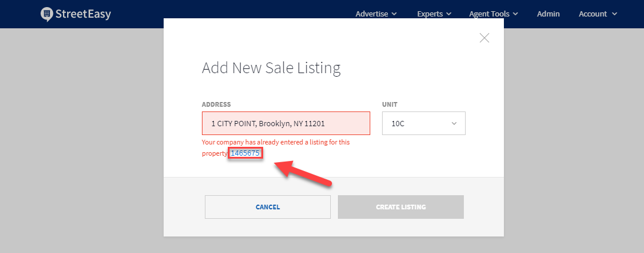
Task: Click the chevron arrow beside Advertise
Action: click(x=394, y=14)
